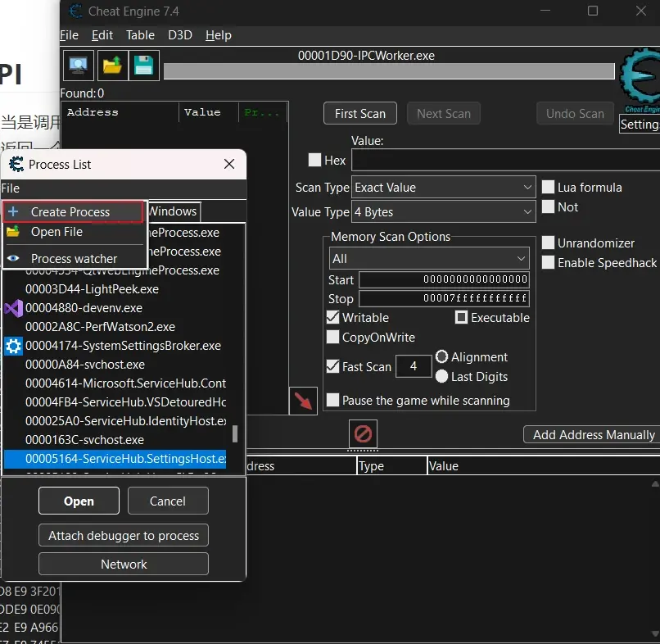The height and width of the screenshot is (644, 660).
Task: Select the Alignment radio button
Action: pyautogui.click(x=441, y=356)
